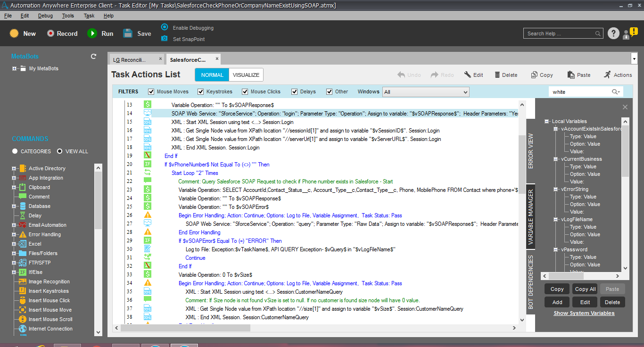The width and height of the screenshot is (644, 347).
Task: Click the Delete trash icon
Action: pos(497,75)
